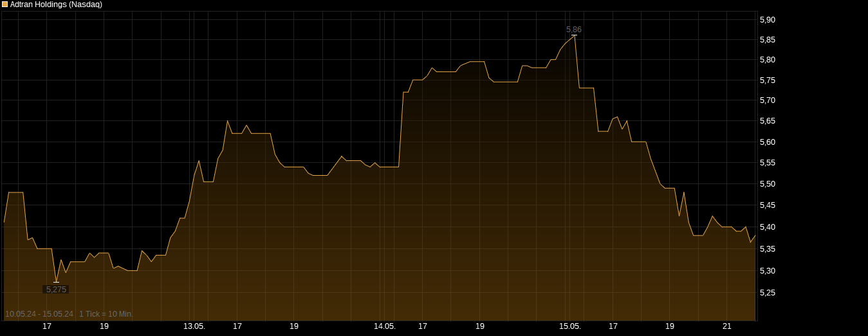868x336 pixels.
Task: Click the 5,86 peak price label
Action: coord(573,30)
